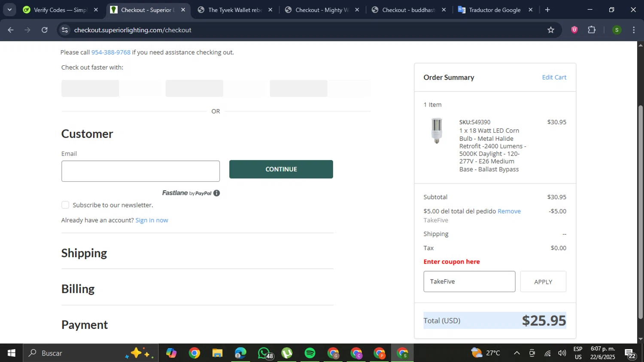Click the LED corn bulb thumbnail
This screenshot has width=644, height=362.
tap(437, 131)
